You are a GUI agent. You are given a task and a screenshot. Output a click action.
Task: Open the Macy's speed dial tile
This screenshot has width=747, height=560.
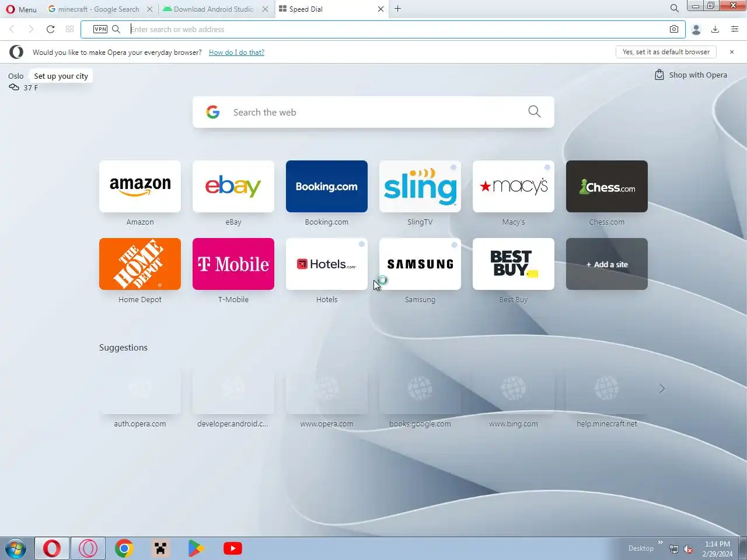click(514, 186)
